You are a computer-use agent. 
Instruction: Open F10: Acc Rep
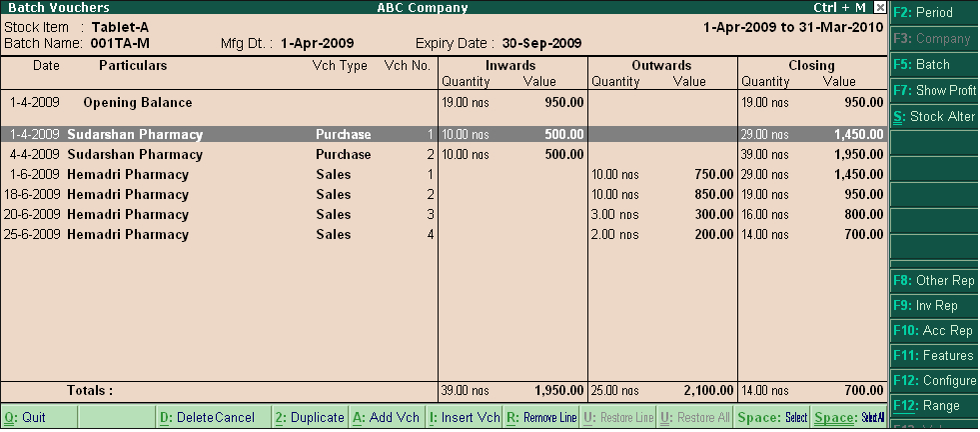click(934, 331)
